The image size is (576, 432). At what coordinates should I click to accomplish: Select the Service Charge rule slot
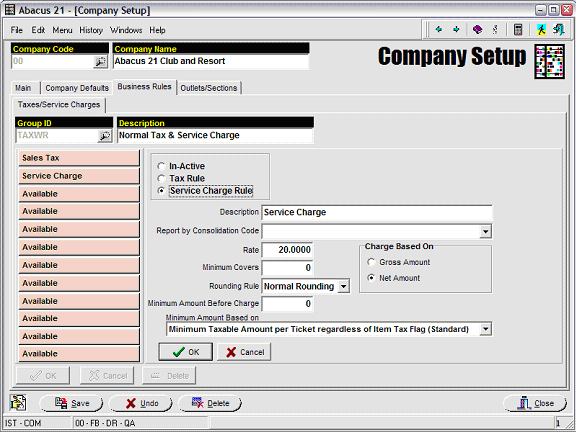click(79, 176)
